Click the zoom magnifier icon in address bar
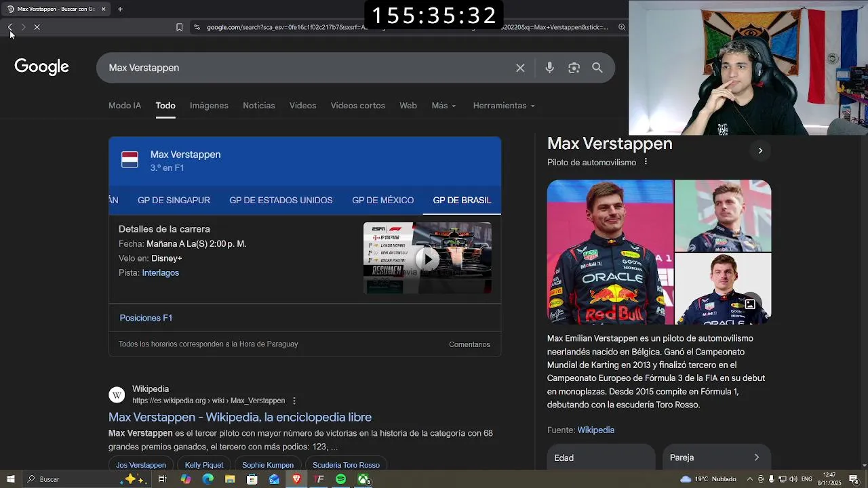Viewport: 868px width, 488px height. pos(622,27)
